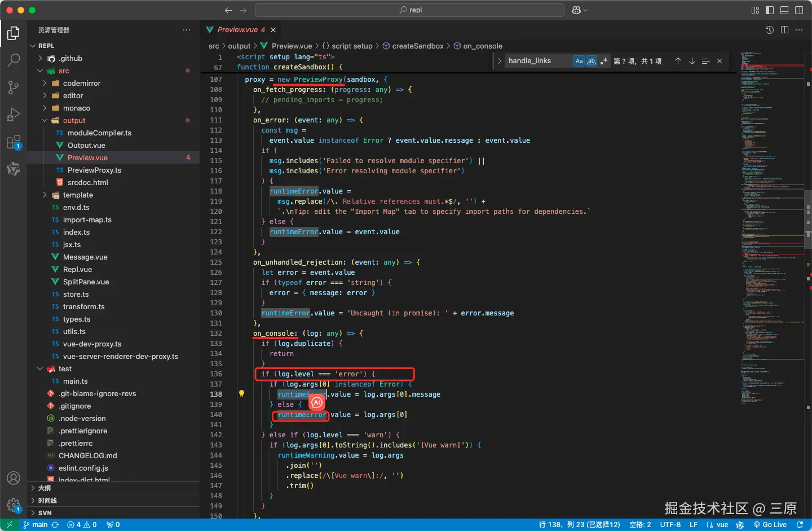
Task: Expand the codemirror folder
Action: click(x=81, y=83)
